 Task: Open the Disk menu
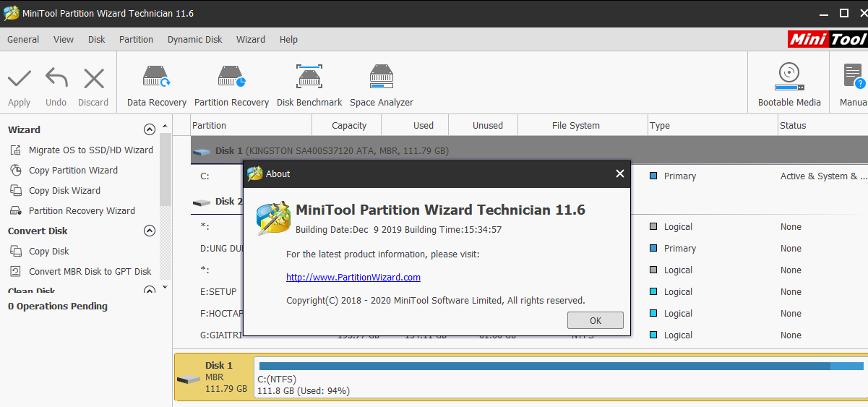click(97, 40)
